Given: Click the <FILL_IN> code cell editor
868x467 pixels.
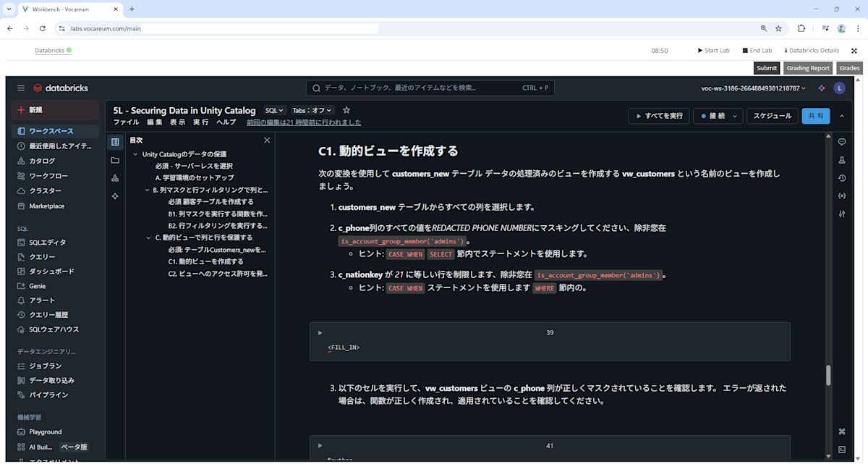Looking at the screenshot, I should click(x=550, y=348).
